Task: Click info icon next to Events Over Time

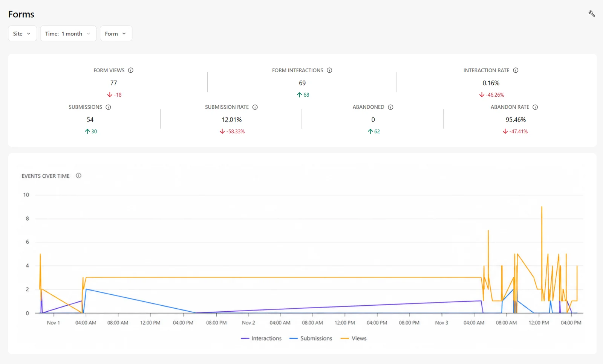Action: [78, 176]
